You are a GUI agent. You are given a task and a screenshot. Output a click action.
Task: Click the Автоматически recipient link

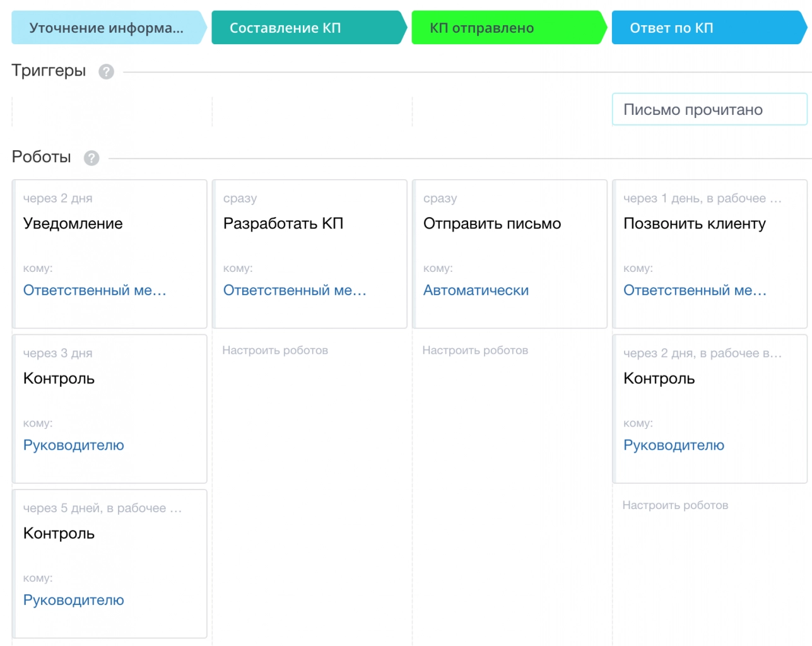click(476, 290)
